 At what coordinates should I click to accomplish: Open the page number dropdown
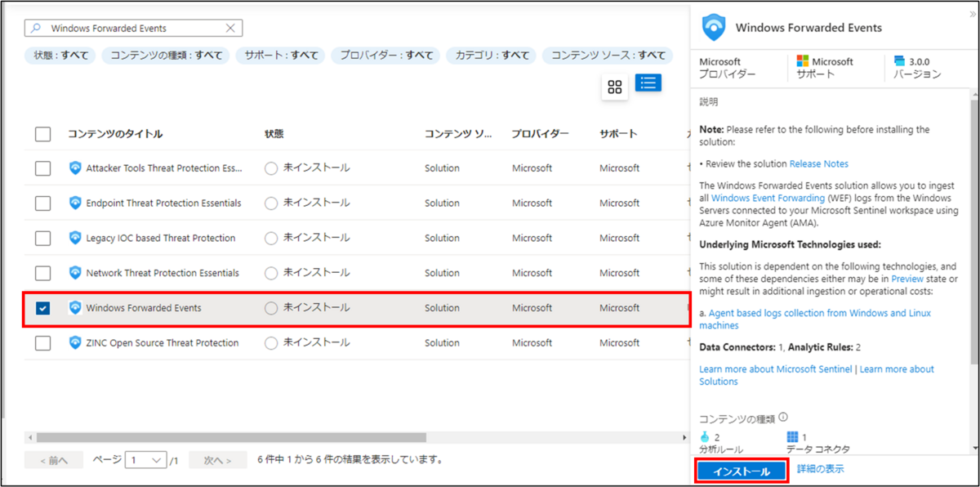146,460
